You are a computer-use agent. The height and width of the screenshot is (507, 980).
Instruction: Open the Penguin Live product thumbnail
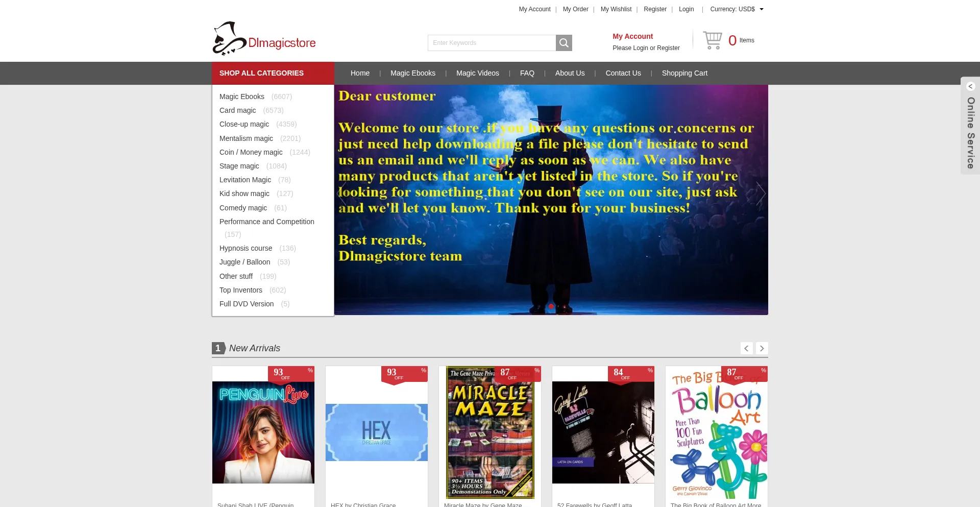(263, 432)
